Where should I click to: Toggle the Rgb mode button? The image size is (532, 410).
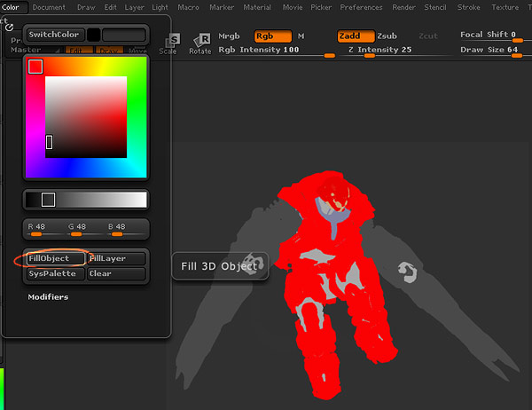point(273,36)
